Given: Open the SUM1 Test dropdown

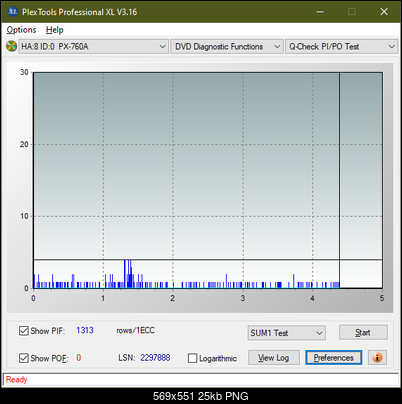Looking at the screenshot, I should pos(287,333).
